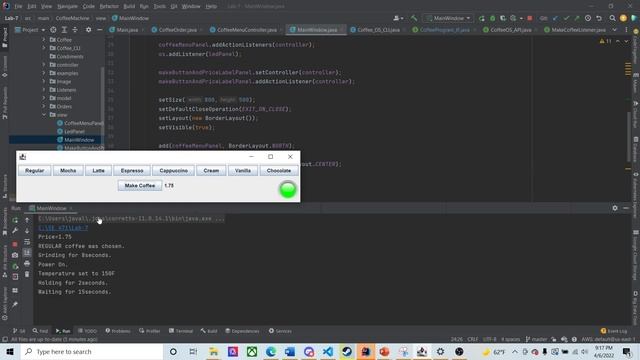Screen dimensions: 640x360
Task: Click the Windows Start button
Action: [10, 351]
